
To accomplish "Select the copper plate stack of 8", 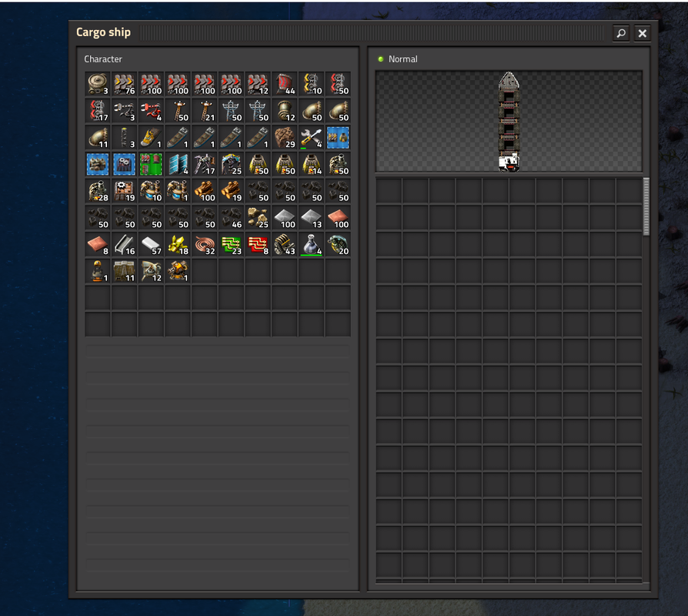I will pyautogui.click(x=98, y=245).
